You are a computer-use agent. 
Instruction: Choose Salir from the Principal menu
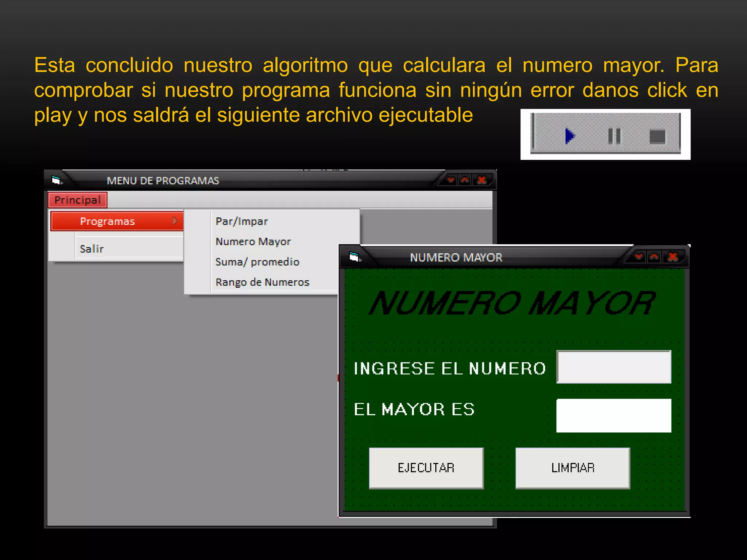[x=92, y=249]
